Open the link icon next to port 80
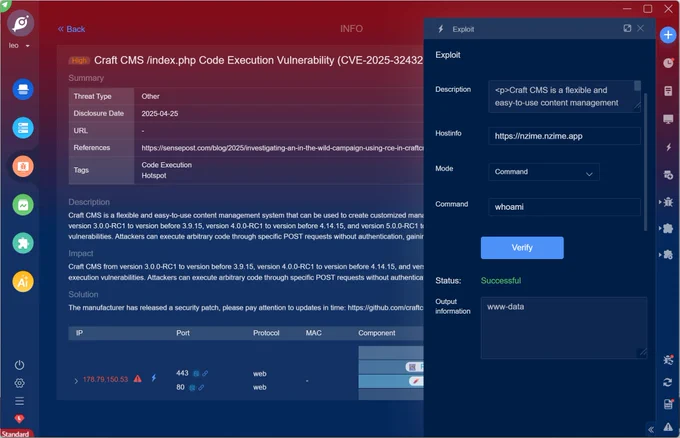 [201, 387]
